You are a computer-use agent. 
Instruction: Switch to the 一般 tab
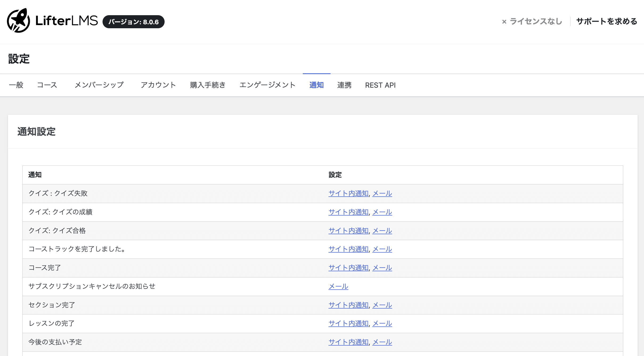[16, 85]
